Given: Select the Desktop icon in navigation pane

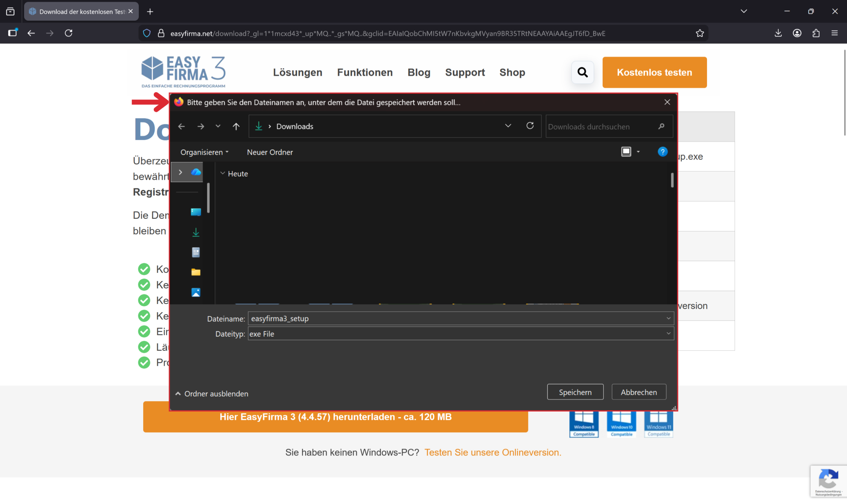Looking at the screenshot, I should pyautogui.click(x=196, y=212).
